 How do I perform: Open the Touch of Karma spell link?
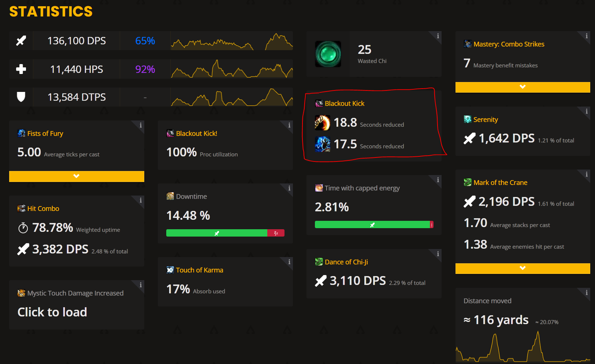coord(199,270)
